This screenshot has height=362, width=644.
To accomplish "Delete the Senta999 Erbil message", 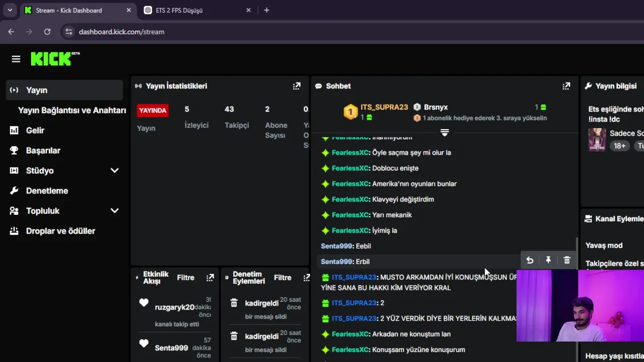I will [567, 260].
